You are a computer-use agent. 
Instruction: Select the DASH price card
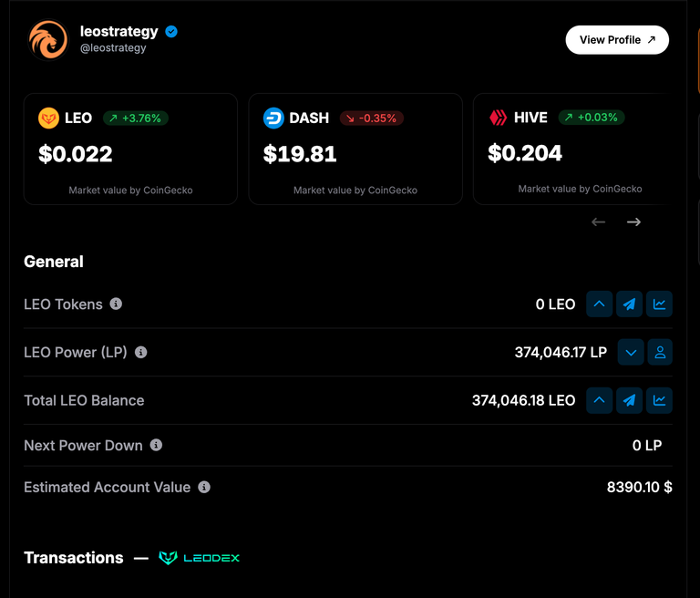click(355, 149)
